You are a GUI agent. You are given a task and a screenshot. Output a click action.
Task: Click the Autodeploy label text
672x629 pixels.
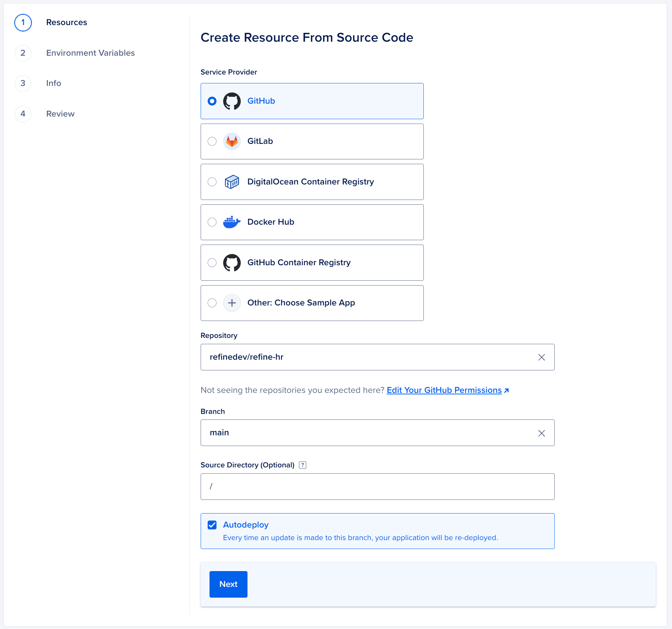click(246, 525)
